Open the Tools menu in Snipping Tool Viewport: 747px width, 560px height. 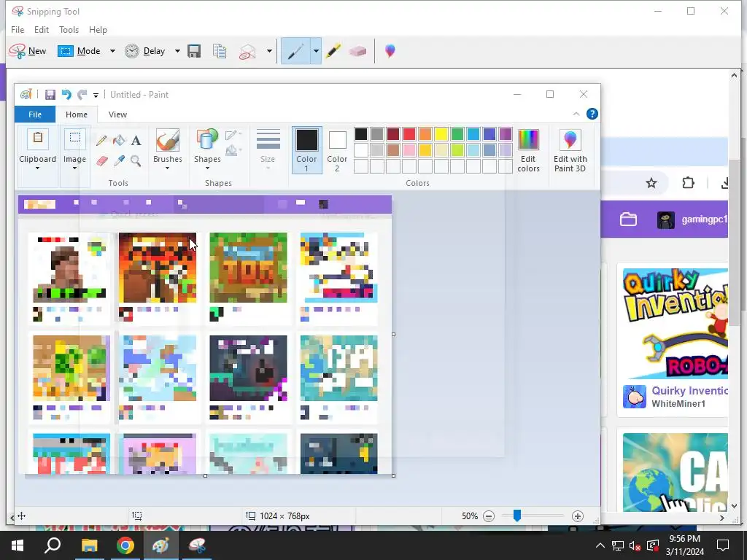click(69, 29)
